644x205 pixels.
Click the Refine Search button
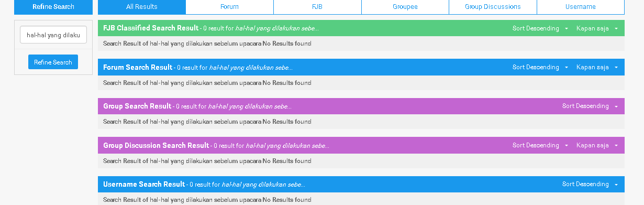click(x=53, y=62)
